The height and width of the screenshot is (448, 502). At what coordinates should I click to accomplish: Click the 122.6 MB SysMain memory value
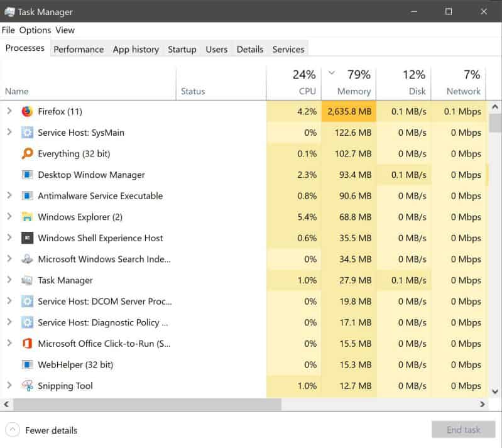point(353,133)
